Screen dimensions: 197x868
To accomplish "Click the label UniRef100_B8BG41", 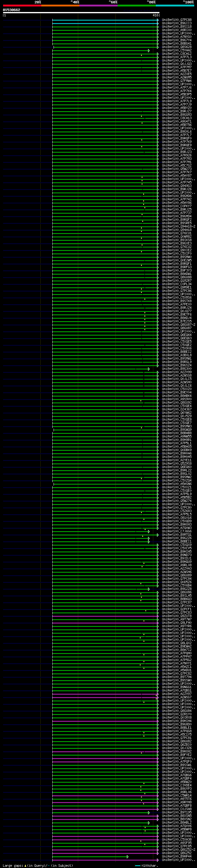I will (x=177, y=43).
